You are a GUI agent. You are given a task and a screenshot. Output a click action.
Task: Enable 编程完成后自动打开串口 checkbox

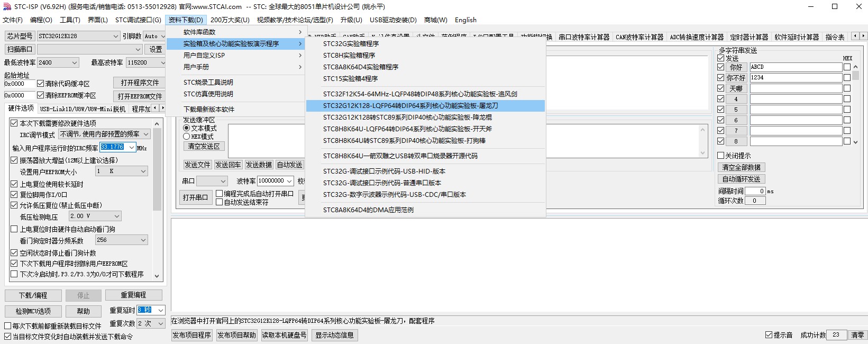pos(219,194)
